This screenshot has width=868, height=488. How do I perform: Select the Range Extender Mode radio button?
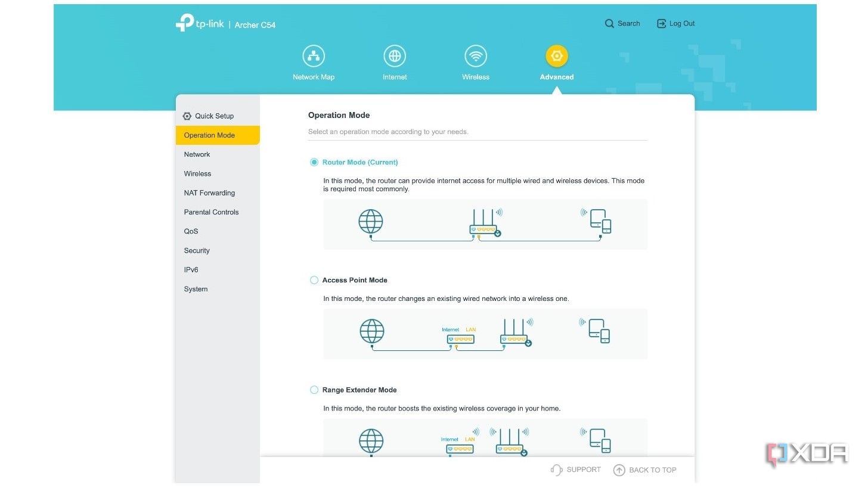click(x=314, y=390)
